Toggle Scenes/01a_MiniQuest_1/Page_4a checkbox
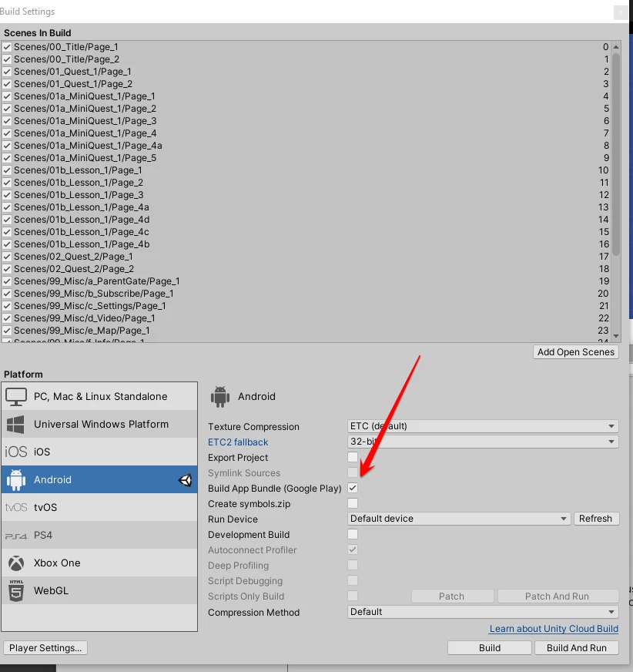 [7, 146]
